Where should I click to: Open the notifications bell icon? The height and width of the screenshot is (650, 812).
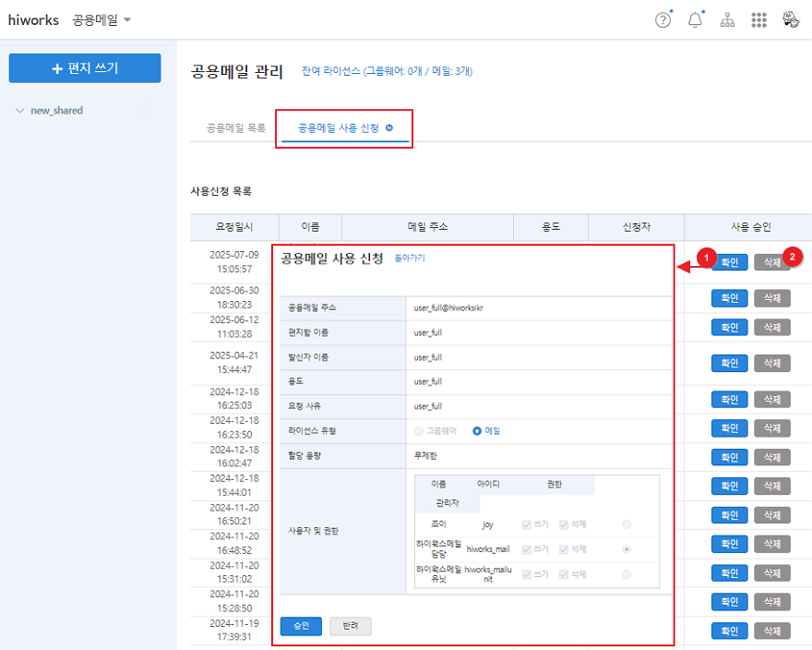(x=695, y=20)
